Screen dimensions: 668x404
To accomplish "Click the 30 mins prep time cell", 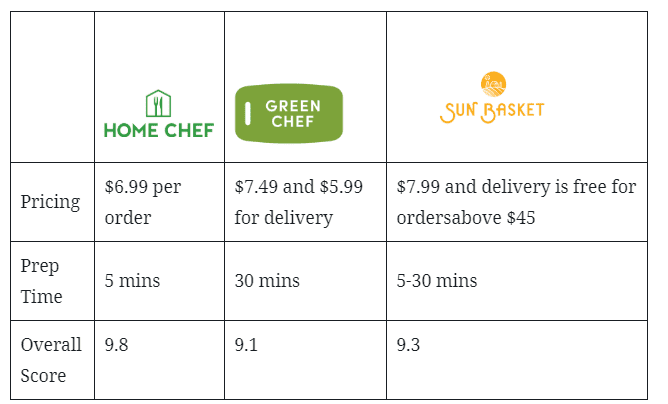I will pos(305,281).
